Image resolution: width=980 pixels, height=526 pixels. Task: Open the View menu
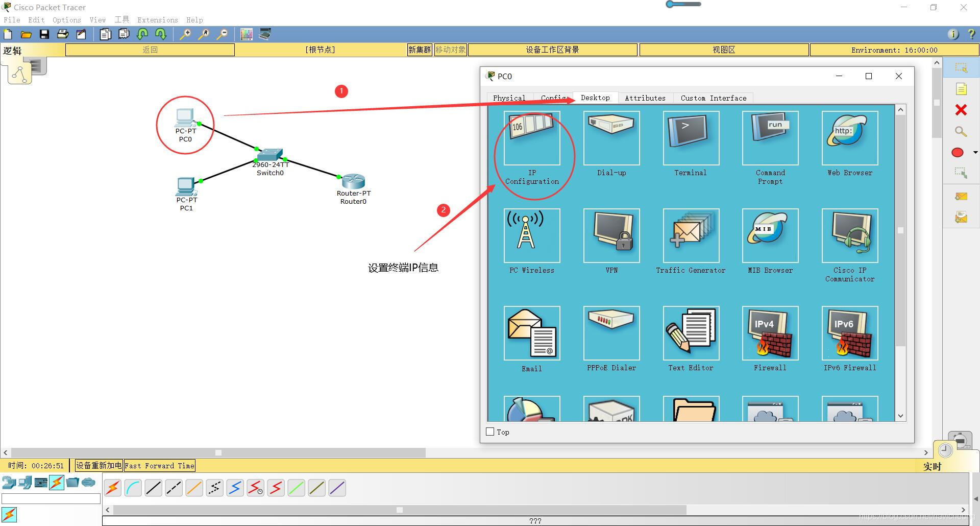pyautogui.click(x=97, y=20)
